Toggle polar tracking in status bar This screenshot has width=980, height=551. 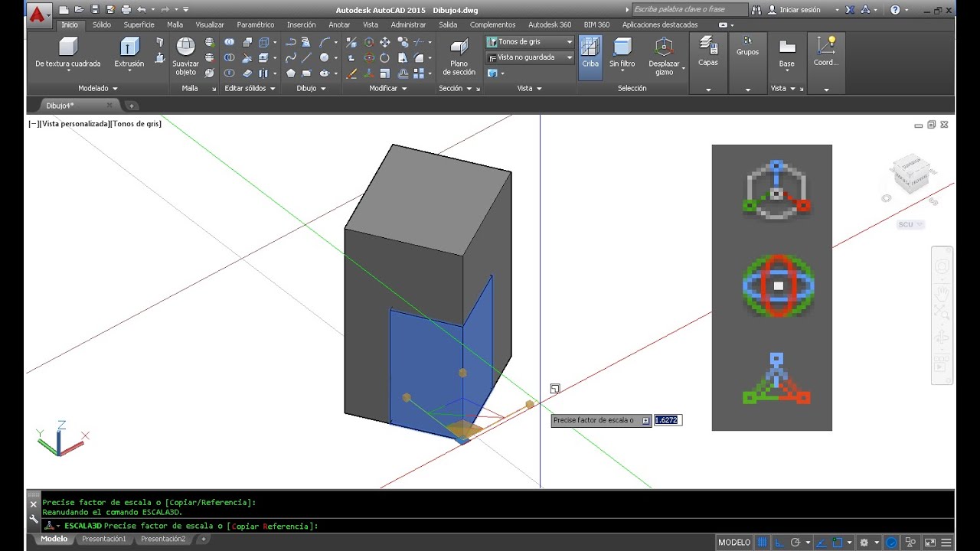point(795,542)
